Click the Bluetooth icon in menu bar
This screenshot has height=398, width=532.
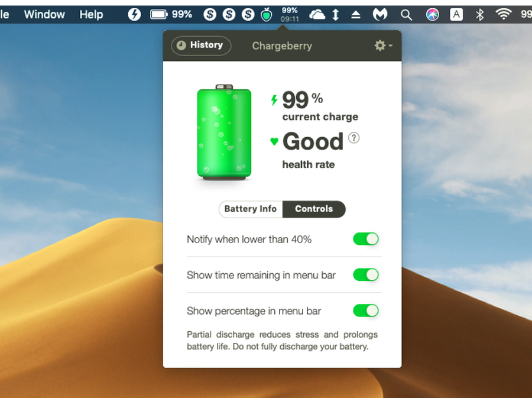click(x=480, y=15)
